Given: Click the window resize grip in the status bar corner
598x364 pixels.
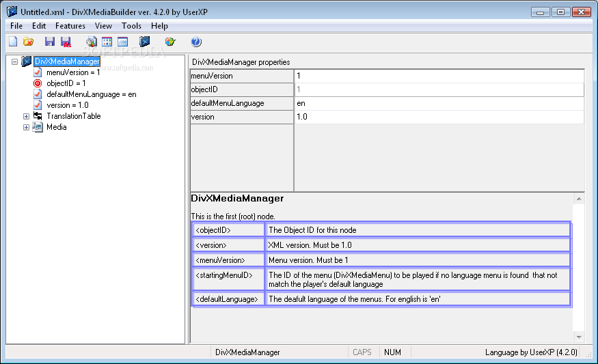Looking at the screenshot, I should (588, 354).
